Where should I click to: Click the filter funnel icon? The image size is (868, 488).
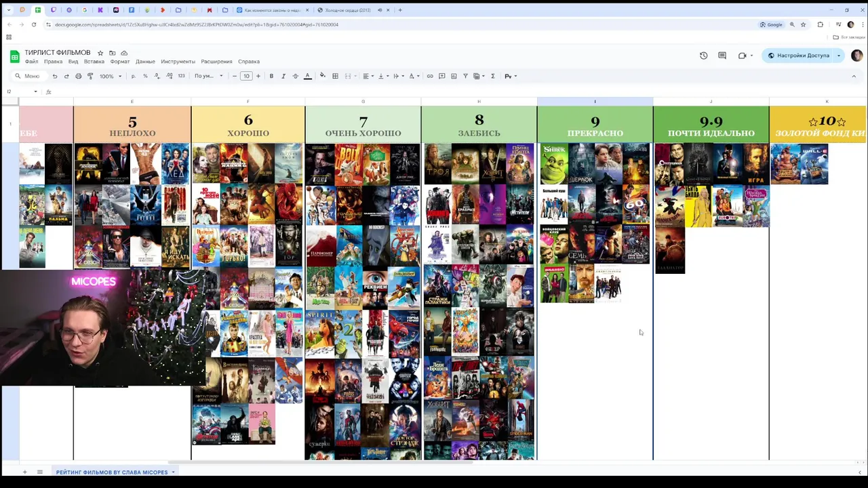[465, 76]
